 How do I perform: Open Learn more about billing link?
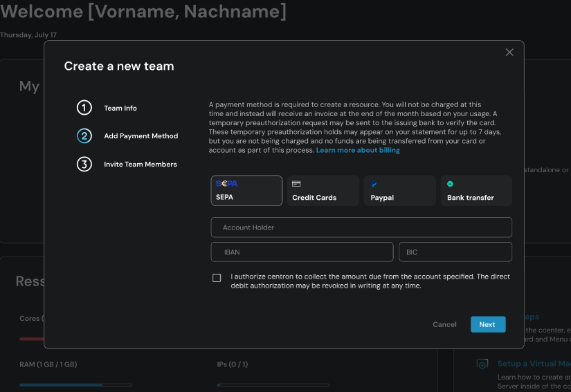click(x=358, y=150)
